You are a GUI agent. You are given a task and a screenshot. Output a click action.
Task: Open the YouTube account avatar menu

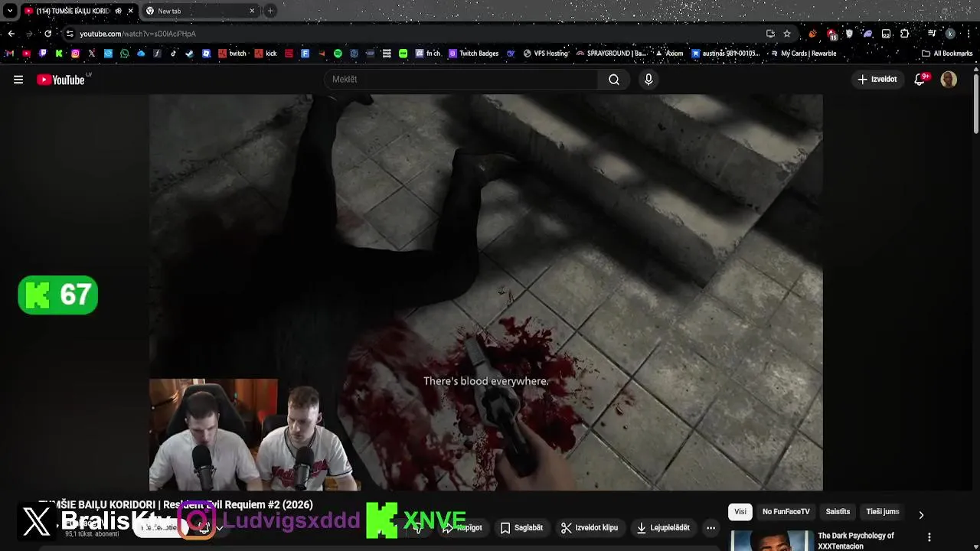point(949,80)
